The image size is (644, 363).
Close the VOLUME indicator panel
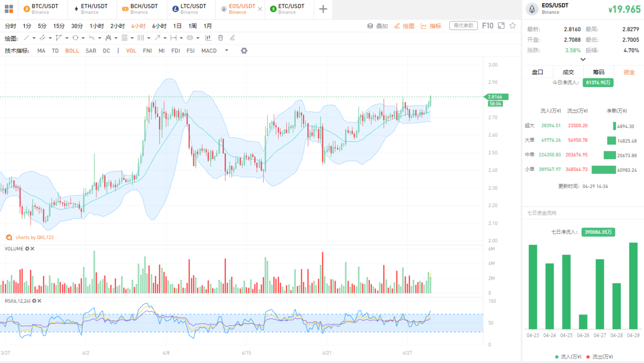pyautogui.click(x=32, y=248)
